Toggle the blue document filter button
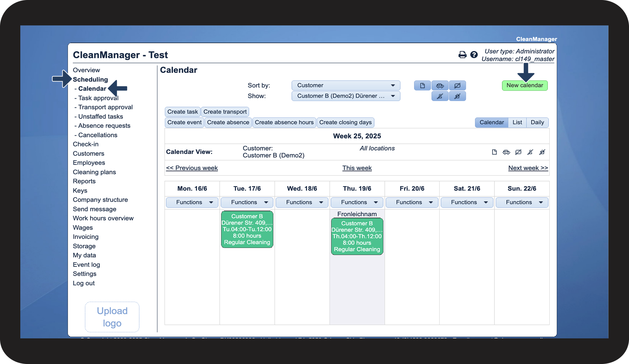 click(422, 85)
